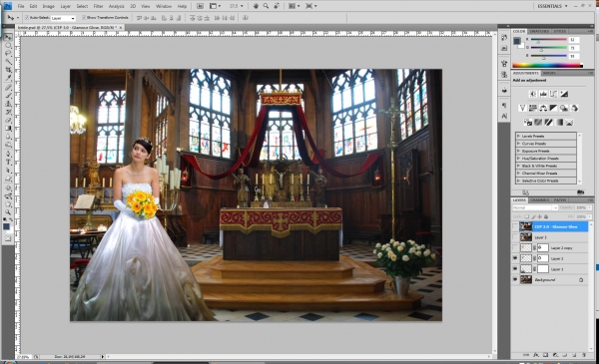Switch to the Masks tab

[x=549, y=73]
